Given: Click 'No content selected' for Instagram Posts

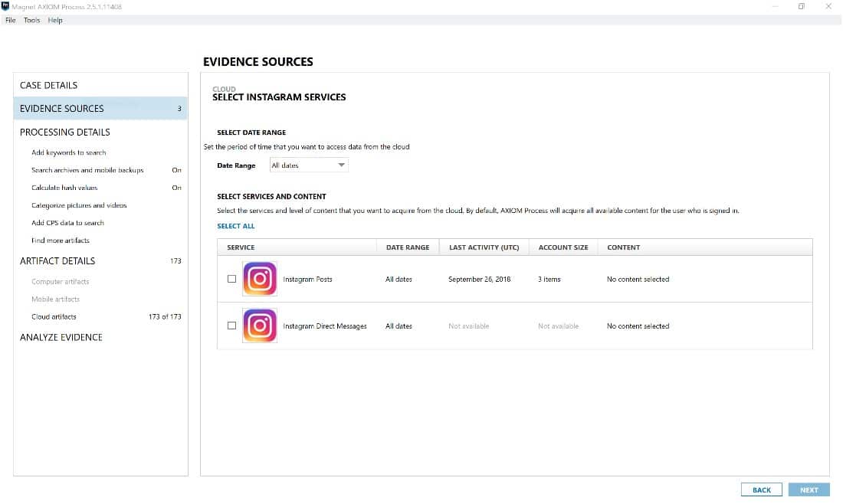Looking at the screenshot, I should pyautogui.click(x=638, y=280).
